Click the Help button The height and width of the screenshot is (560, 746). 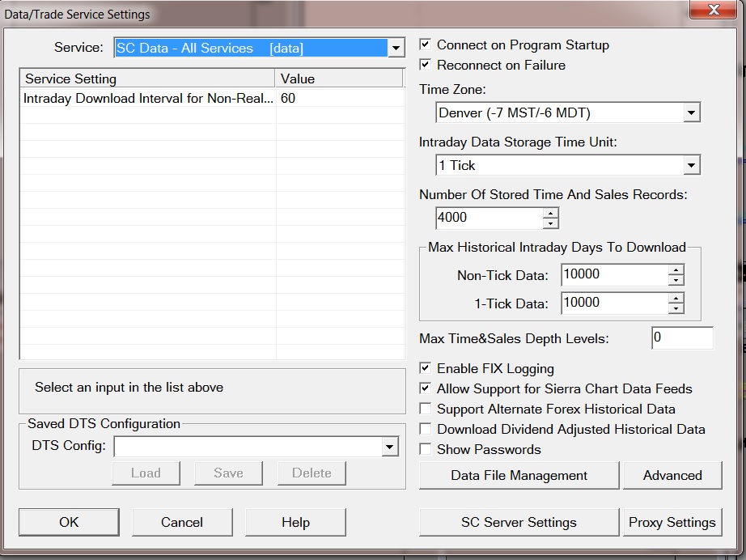[x=295, y=523]
